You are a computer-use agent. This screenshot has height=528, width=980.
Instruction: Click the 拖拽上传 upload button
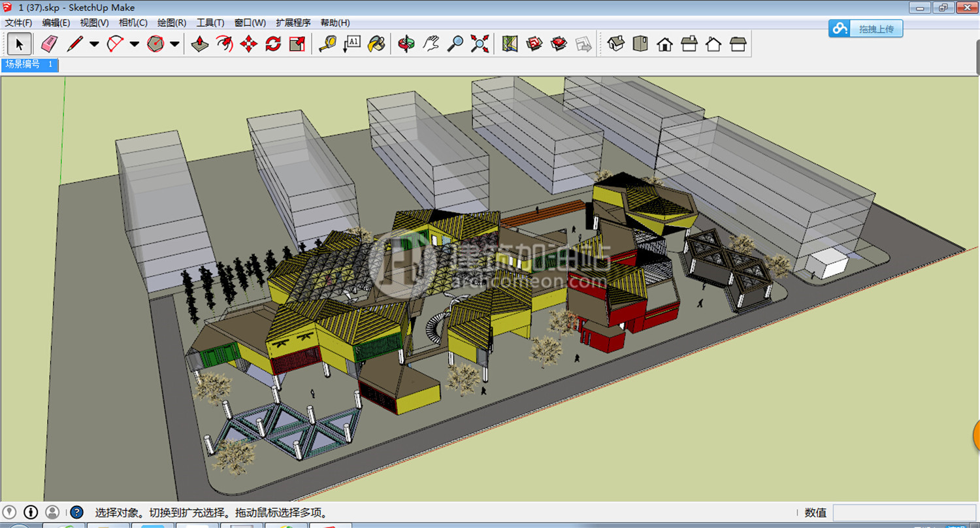[866, 29]
